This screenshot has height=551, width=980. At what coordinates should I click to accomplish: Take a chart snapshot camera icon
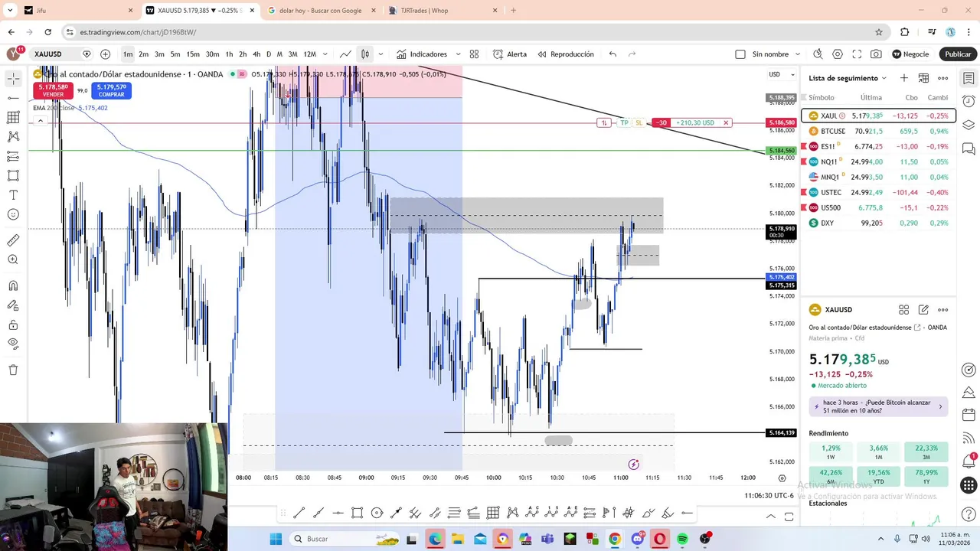876,54
